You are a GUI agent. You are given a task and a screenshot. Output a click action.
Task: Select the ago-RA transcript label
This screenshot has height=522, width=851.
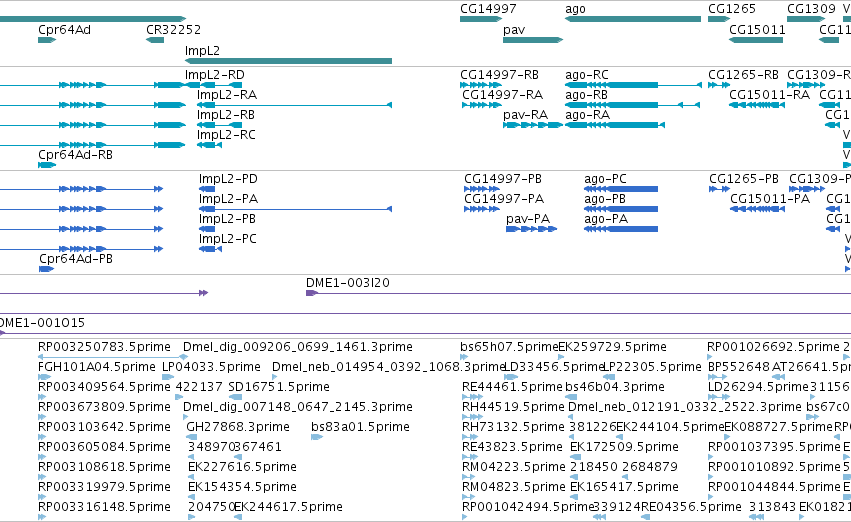pos(587,115)
